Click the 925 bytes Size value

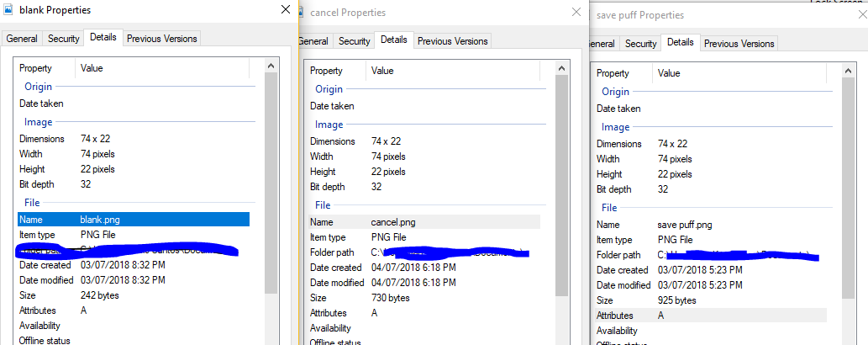click(676, 300)
